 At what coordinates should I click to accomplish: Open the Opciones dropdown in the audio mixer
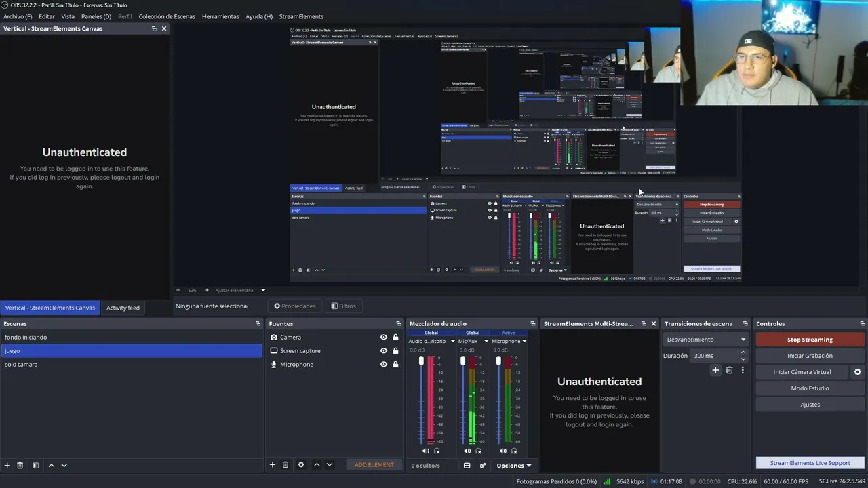point(514,466)
